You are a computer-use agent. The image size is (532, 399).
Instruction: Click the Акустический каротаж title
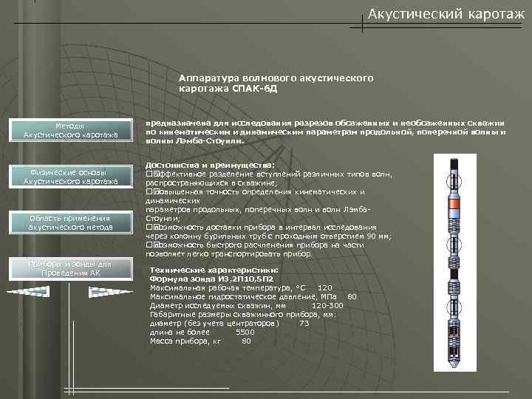click(x=446, y=14)
